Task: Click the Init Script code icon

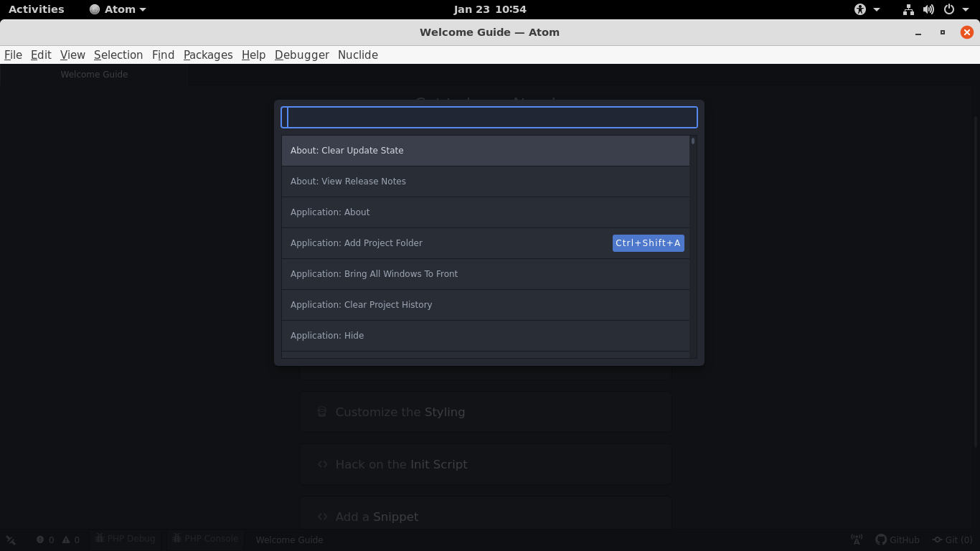Action: tap(323, 464)
